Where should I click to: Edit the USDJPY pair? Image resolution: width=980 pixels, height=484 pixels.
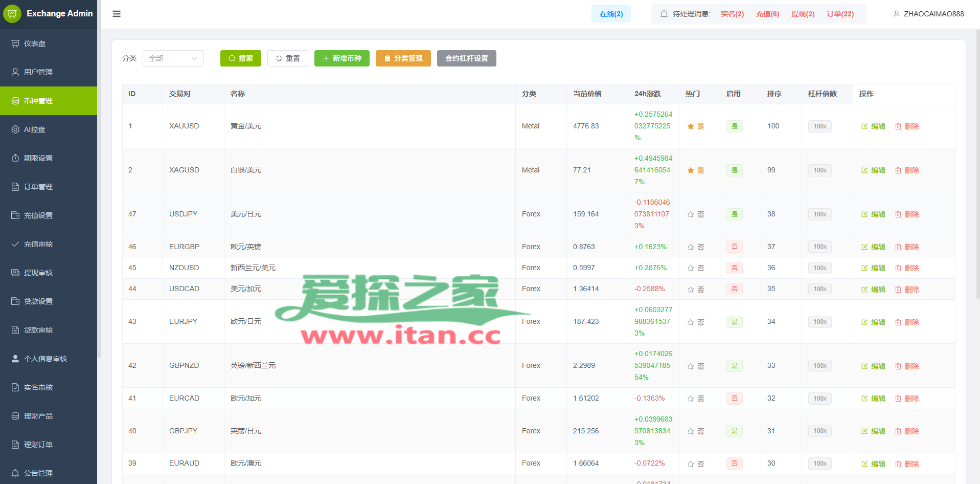(873, 214)
